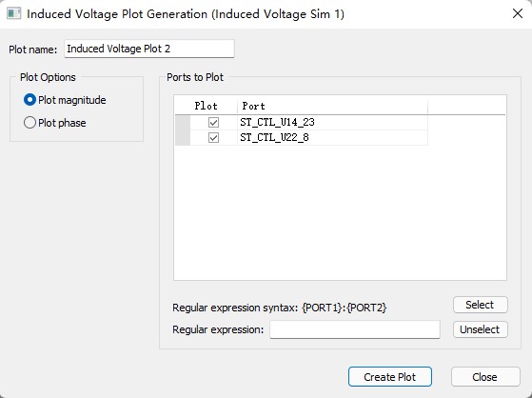
Task: Click the Close button at bottom
Action: tap(485, 377)
